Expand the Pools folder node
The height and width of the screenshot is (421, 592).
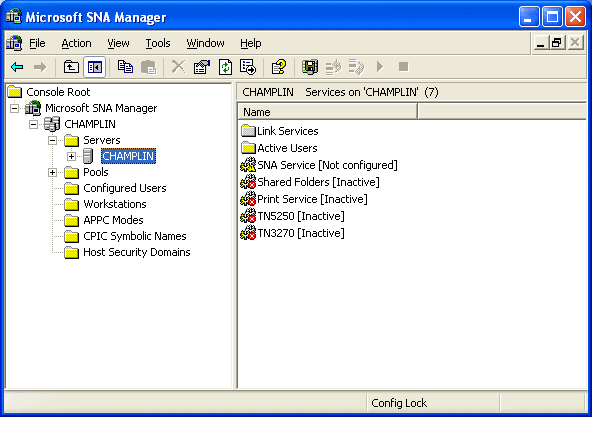pos(52,173)
